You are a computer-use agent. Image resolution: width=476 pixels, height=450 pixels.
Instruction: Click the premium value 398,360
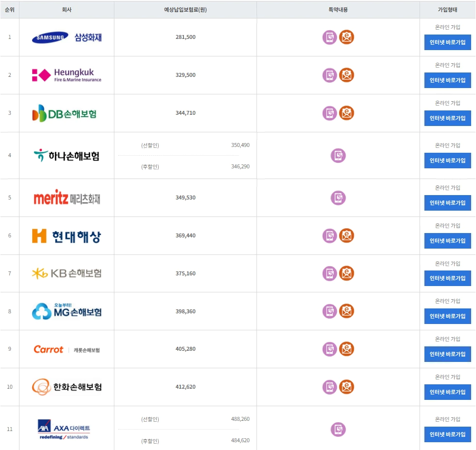point(185,311)
